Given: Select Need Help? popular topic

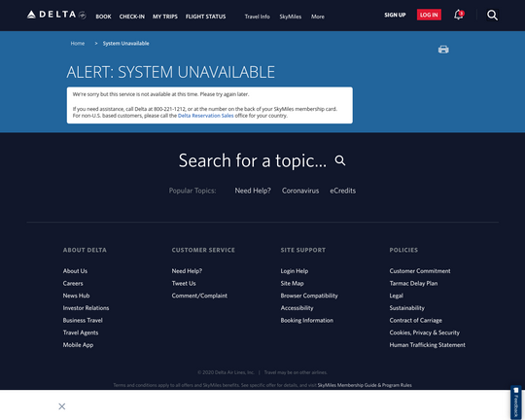Looking at the screenshot, I should click(253, 191).
